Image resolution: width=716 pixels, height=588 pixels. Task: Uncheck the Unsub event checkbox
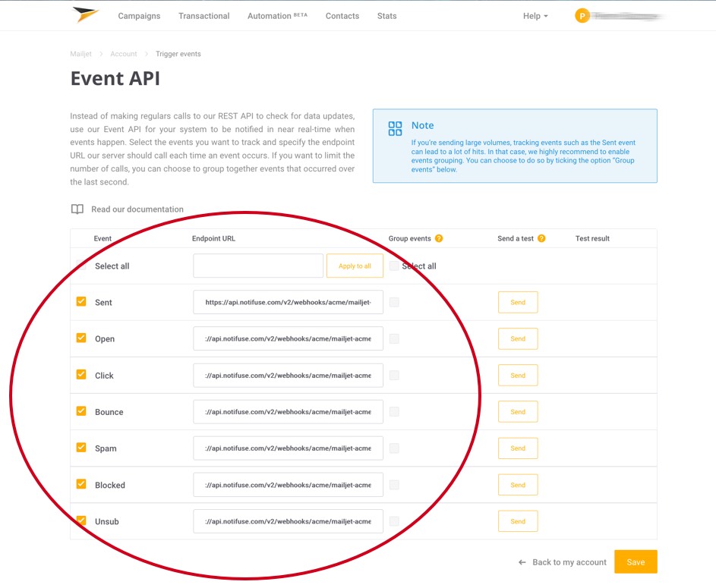(80, 520)
